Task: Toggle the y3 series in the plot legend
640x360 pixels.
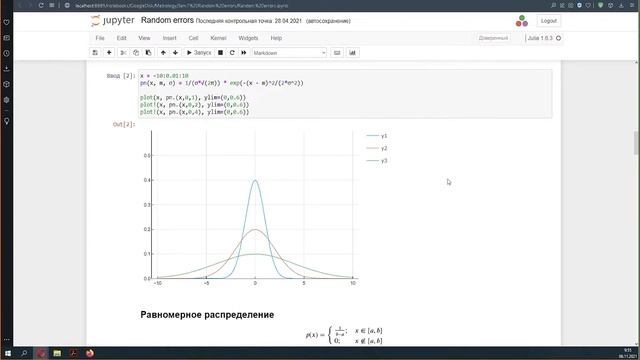Action: coord(377,161)
